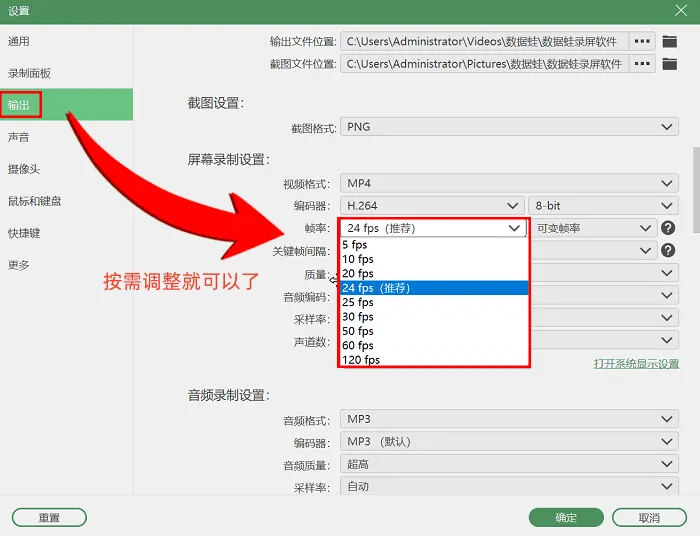Open the 截图格式 PNG dropdown
This screenshot has width=700, height=536.
click(x=509, y=127)
